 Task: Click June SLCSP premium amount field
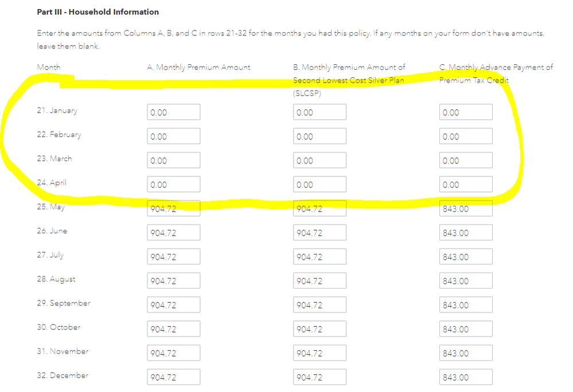[319, 233]
